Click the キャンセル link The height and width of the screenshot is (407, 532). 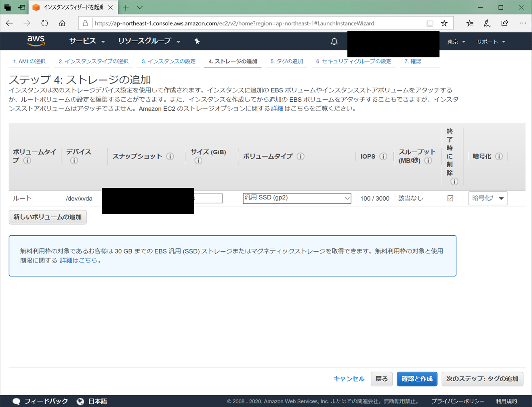click(349, 379)
